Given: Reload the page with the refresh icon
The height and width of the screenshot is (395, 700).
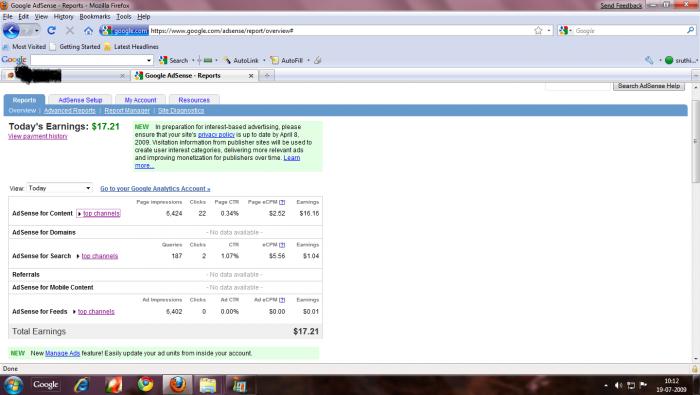Looking at the screenshot, I should (x=51, y=30).
